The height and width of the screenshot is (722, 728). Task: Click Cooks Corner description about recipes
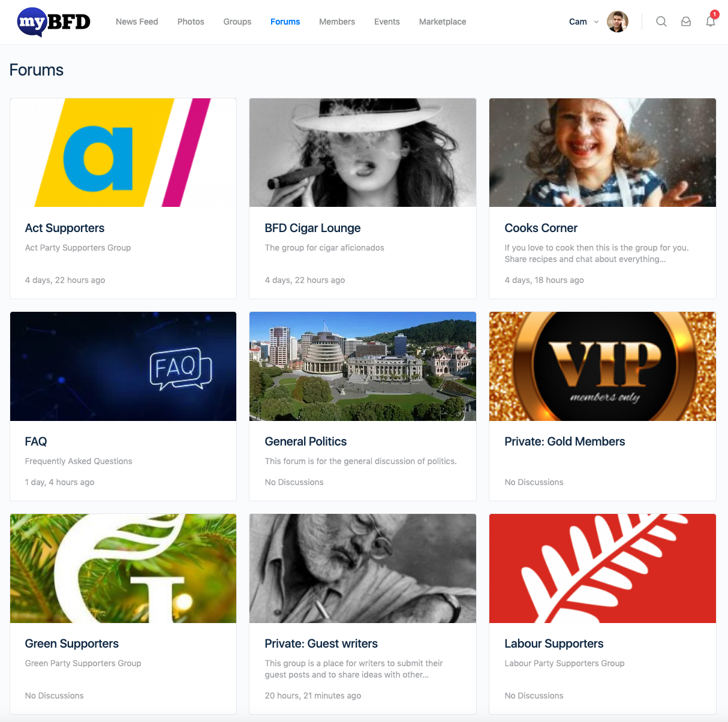597,253
